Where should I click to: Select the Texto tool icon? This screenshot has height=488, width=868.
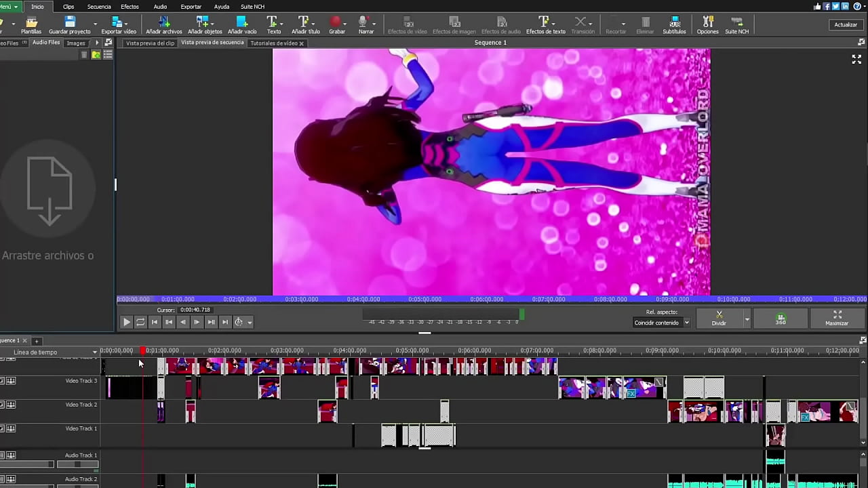pyautogui.click(x=272, y=22)
